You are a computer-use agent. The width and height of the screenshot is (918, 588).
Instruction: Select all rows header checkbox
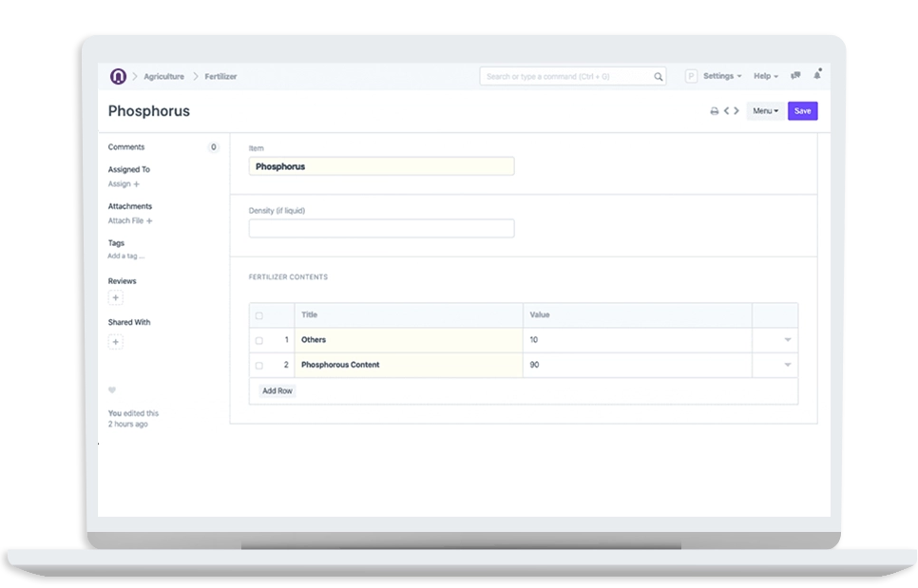258,315
